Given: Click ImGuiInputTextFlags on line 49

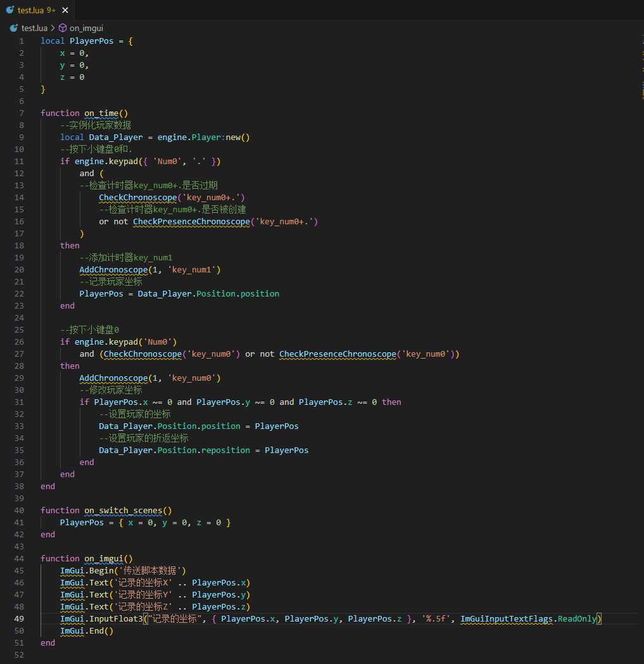Looking at the screenshot, I should [x=506, y=618].
